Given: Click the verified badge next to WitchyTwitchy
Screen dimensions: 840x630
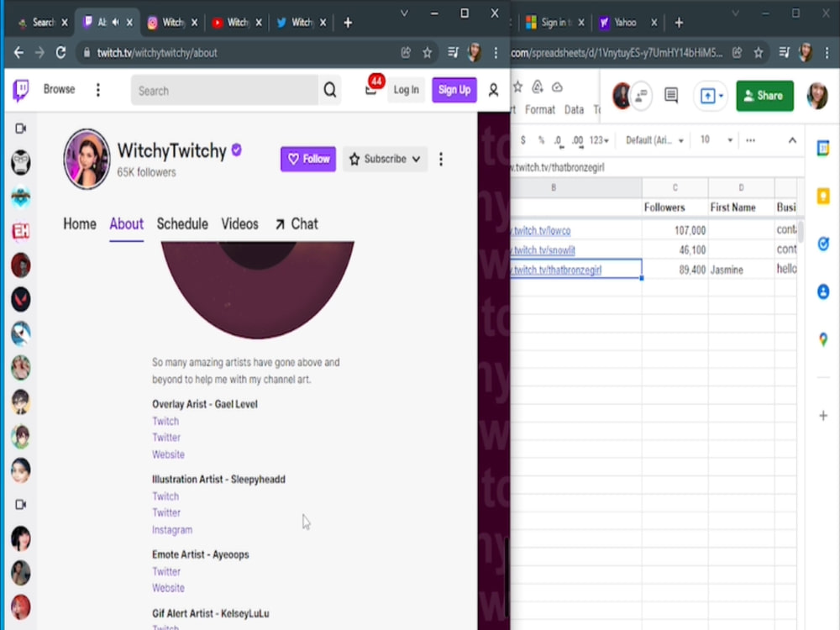Looking at the screenshot, I should (x=237, y=150).
